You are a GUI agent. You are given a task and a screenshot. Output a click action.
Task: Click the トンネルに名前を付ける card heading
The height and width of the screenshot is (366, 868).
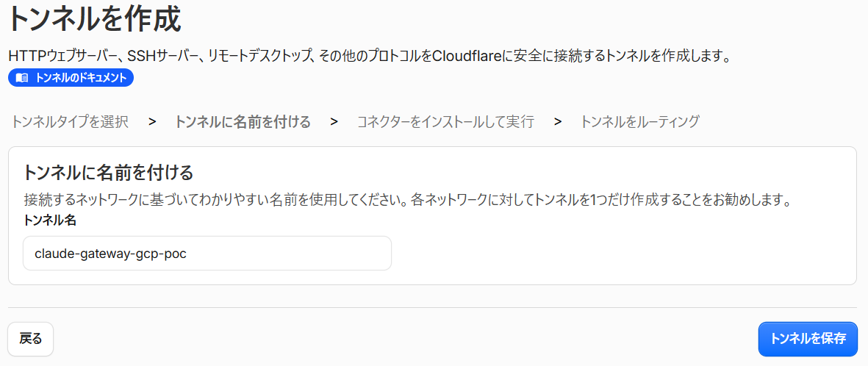(108, 173)
